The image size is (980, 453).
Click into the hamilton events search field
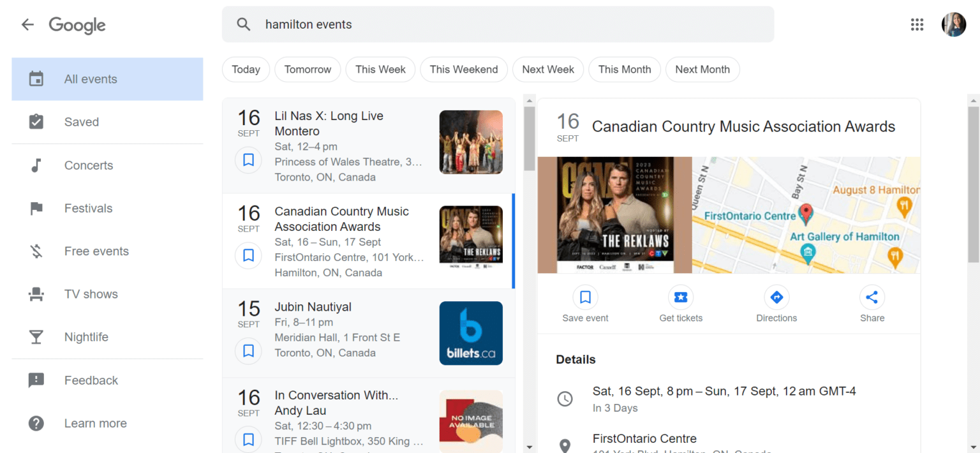(x=498, y=24)
